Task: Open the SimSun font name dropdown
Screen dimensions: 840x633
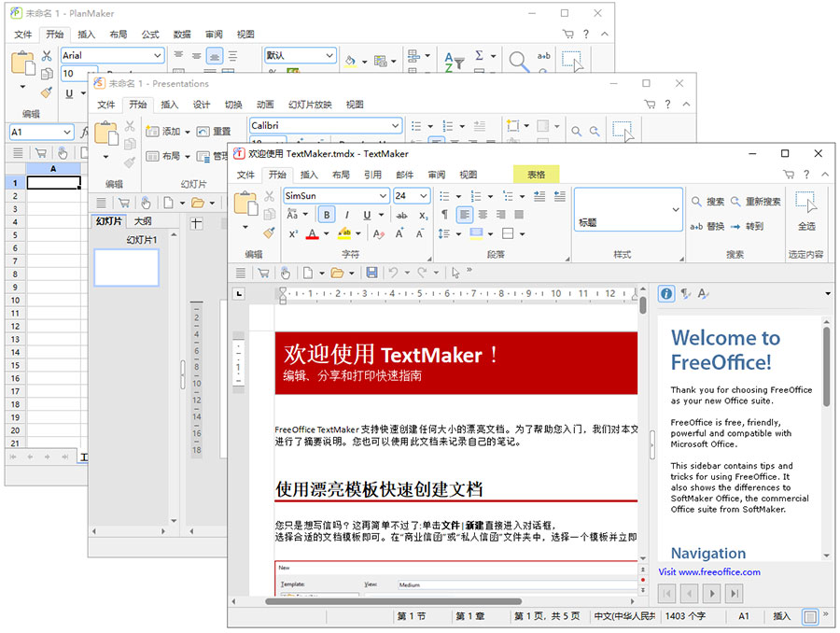Action: [383, 196]
